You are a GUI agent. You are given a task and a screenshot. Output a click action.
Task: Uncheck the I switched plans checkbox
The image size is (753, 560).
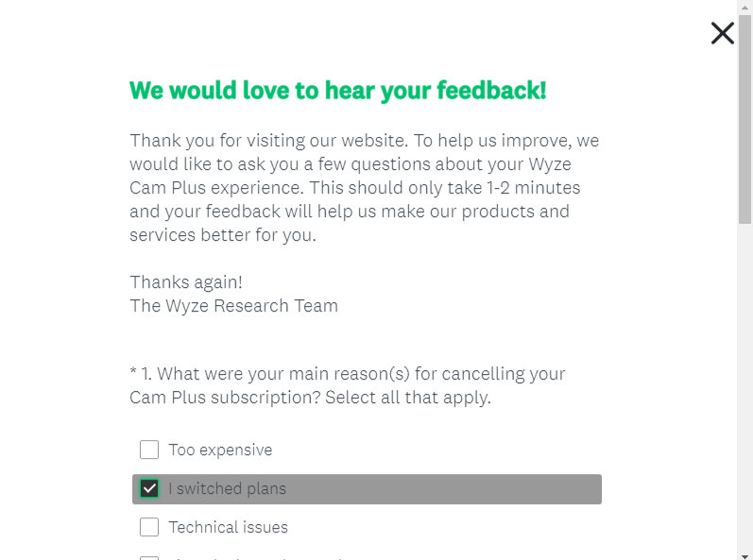[x=149, y=488]
